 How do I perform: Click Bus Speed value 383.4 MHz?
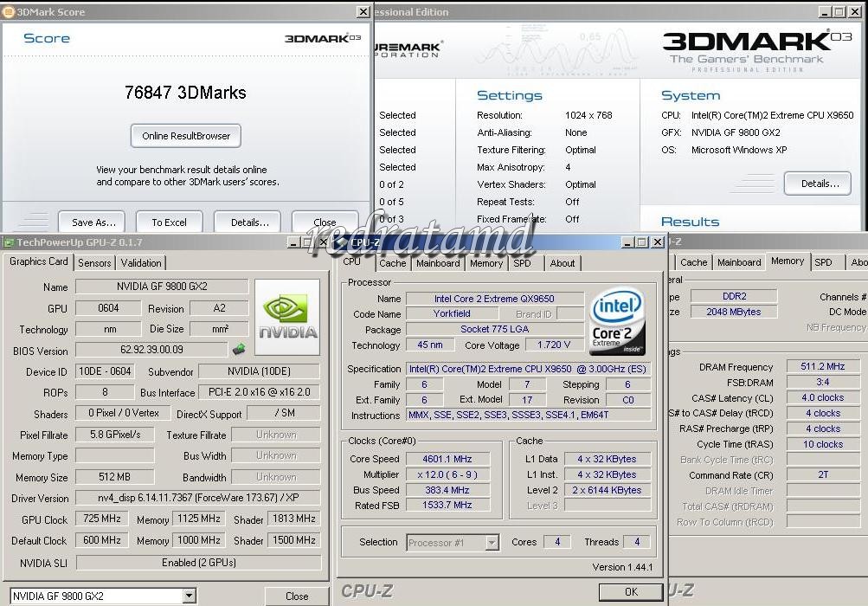point(447,490)
